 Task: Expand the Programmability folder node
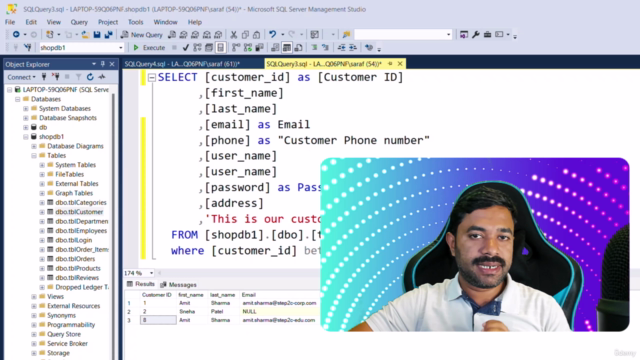click(x=34, y=324)
